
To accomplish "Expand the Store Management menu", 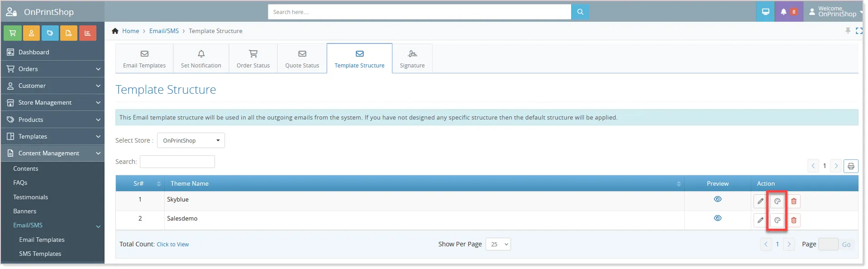I will click(x=52, y=102).
